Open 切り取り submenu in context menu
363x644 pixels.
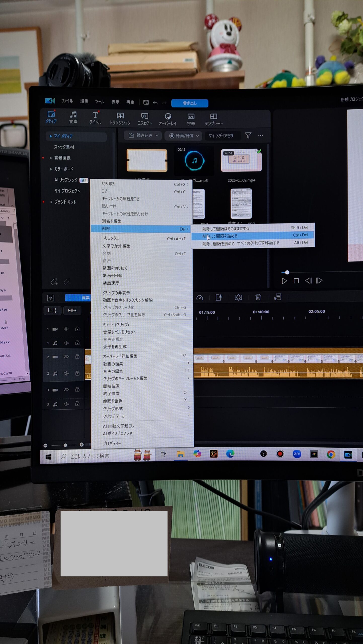click(x=142, y=184)
